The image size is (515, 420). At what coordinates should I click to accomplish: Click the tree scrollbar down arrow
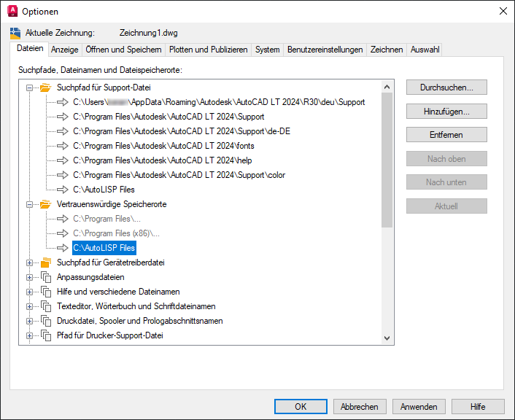click(387, 338)
